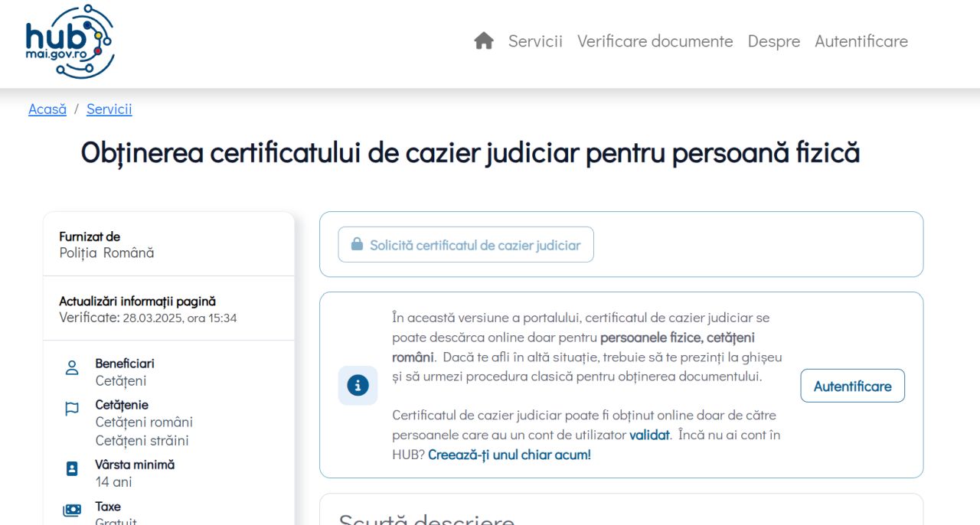Select Autentificare in the top navigation
The image size is (980, 525).
pyautogui.click(x=861, y=41)
